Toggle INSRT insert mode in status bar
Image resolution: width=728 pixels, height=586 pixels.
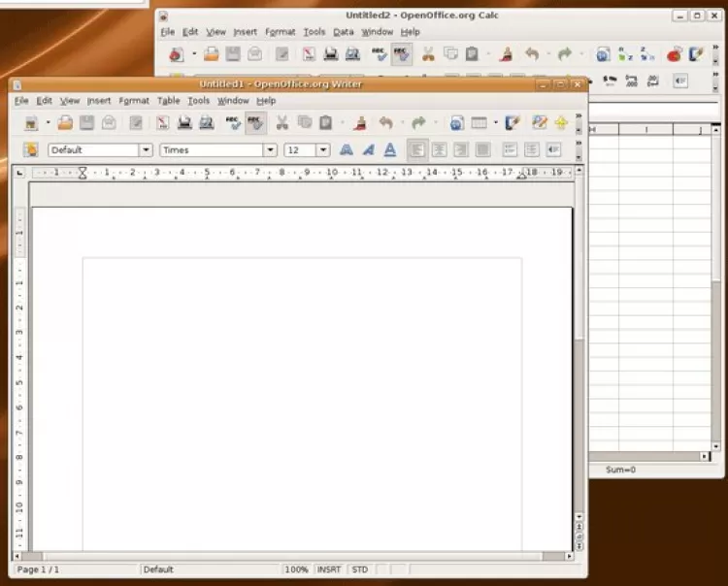[x=329, y=570]
